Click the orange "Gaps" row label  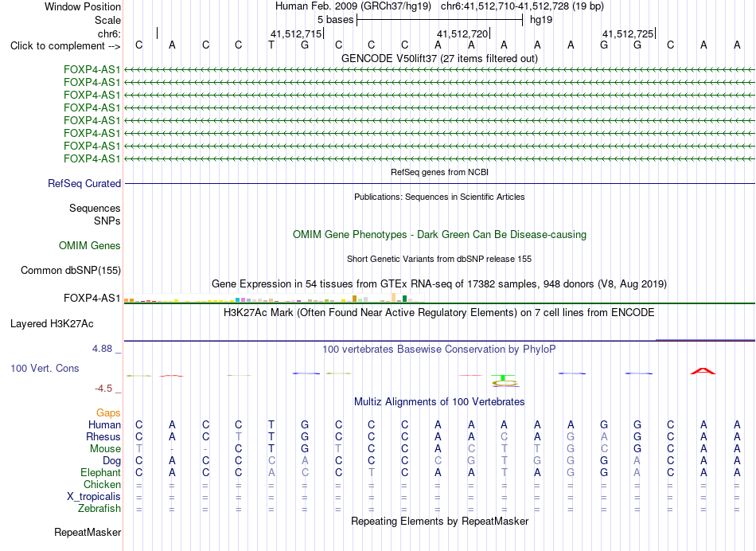[x=108, y=412]
